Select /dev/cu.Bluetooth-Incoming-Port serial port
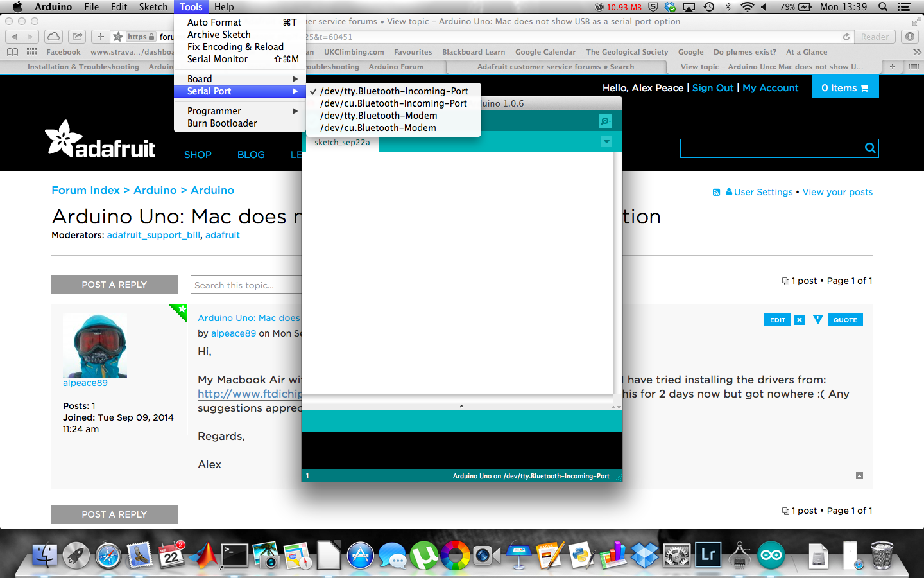The height and width of the screenshot is (578, 924). 393,103
